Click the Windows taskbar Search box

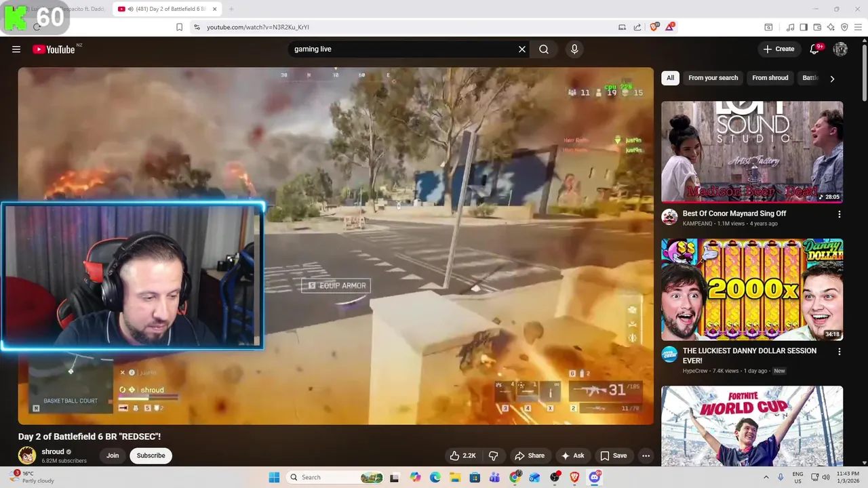336,477
